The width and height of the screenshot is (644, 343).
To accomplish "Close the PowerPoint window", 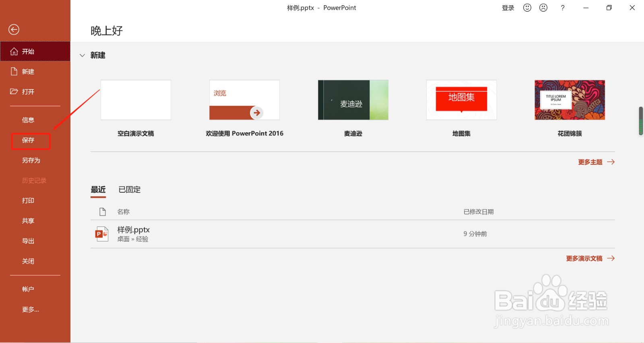I will coord(632,8).
